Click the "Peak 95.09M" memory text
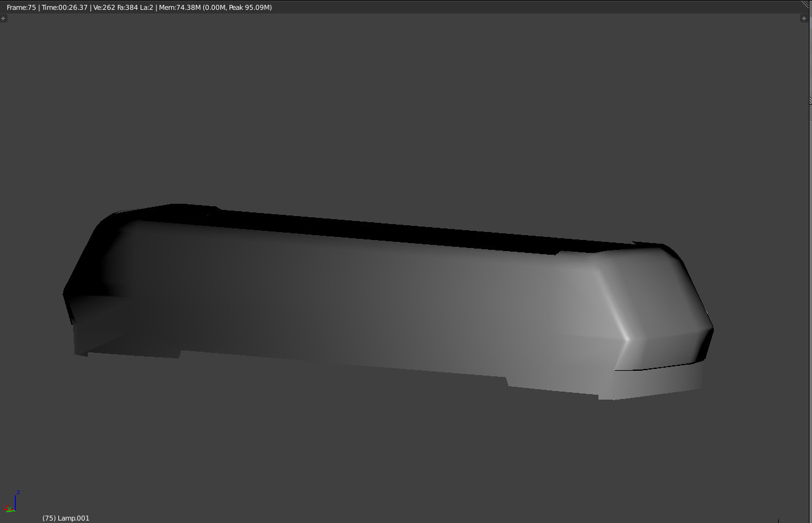Image resolution: width=812 pixels, height=523 pixels. [x=249, y=7]
